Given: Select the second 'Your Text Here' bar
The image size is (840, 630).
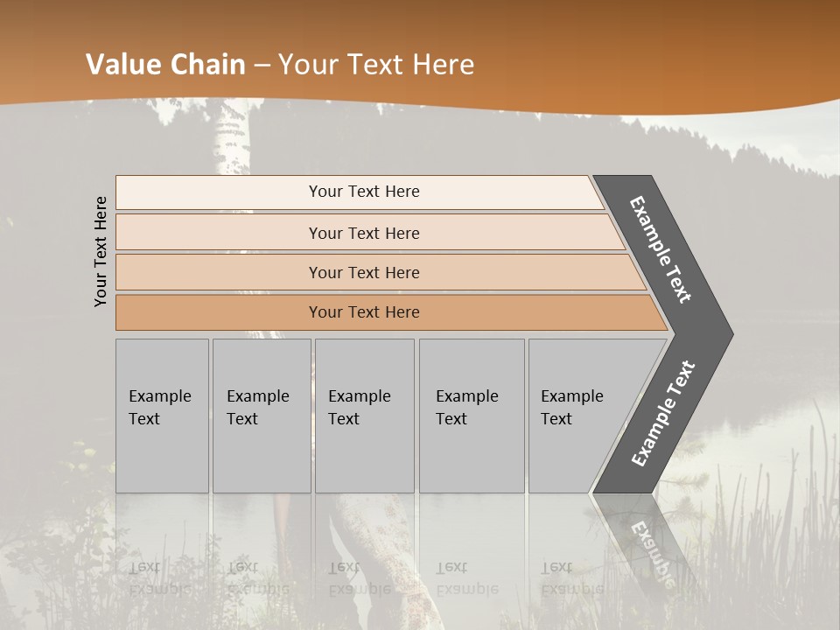Looking at the screenshot, I should click(370, 233).
